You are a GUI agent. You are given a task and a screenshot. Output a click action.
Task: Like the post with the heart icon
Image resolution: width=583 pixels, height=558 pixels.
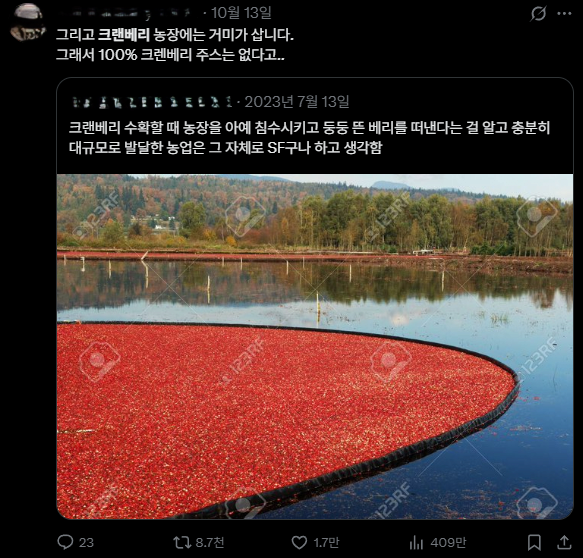coord(299,542)
